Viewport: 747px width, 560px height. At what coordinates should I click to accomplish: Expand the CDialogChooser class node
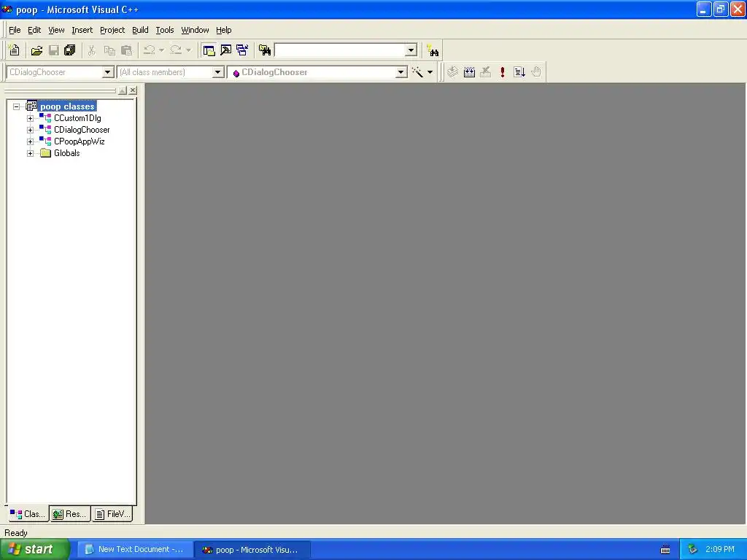30,130
